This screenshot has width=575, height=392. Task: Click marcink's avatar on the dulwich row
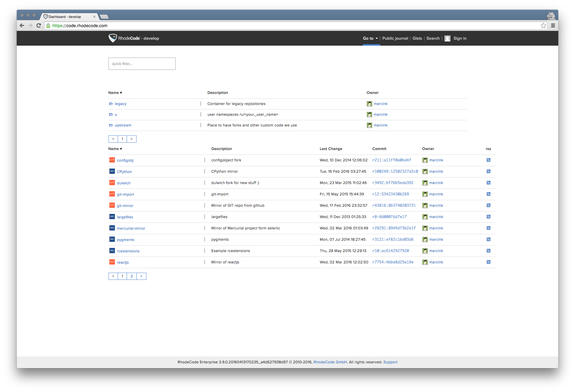pyautogui.click(x=425, y=183)
